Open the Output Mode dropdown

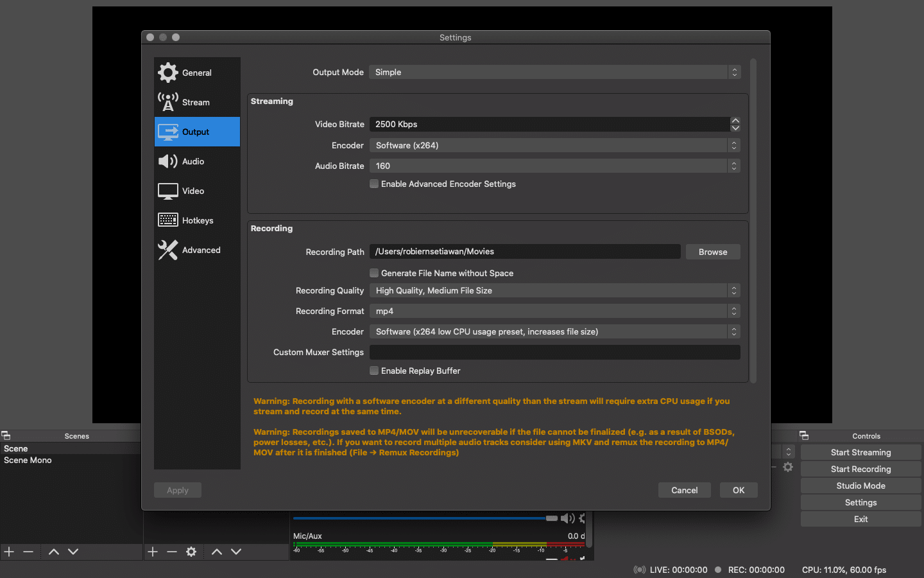point(554,72)
